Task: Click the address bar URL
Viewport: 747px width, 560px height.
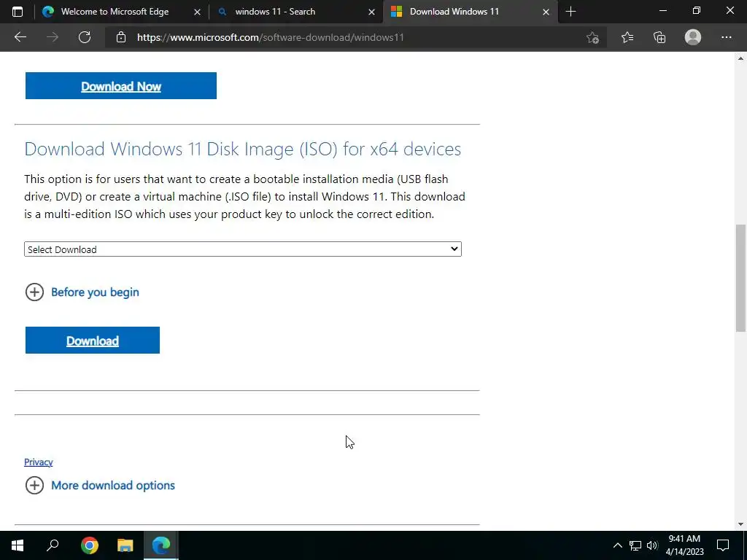Action: 270,37
